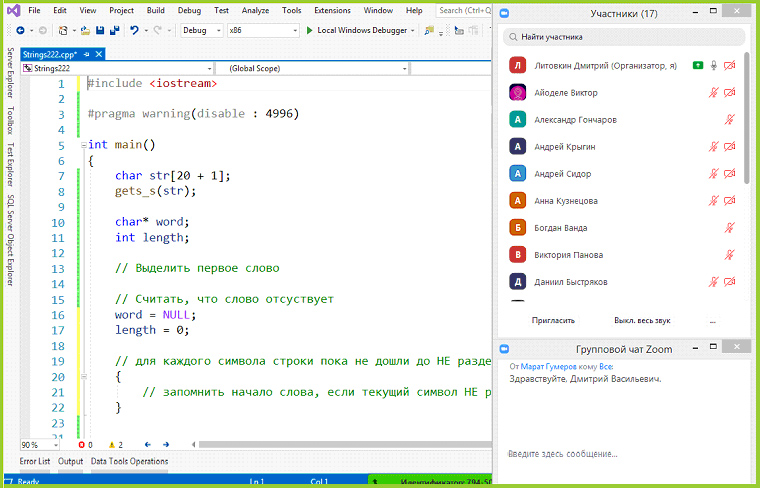Screen dimensions: 760x488
Task: Click the yellow warning count icon
Action: pyautogui.click(x=111, y=444)
